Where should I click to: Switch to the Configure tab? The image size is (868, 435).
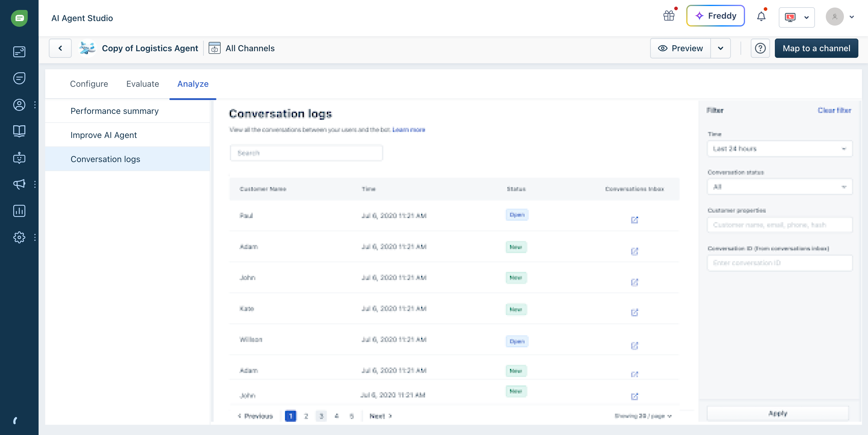(x=89, y=84)
